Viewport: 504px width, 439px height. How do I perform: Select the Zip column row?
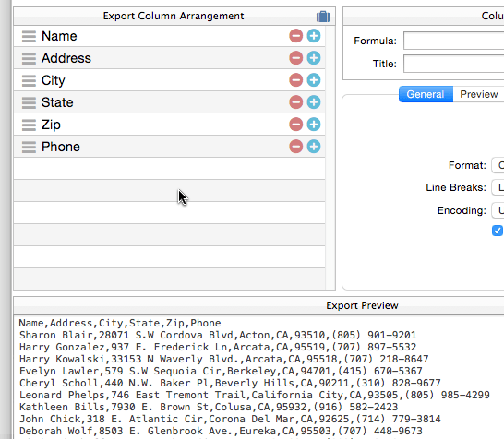tap(170, 125)
